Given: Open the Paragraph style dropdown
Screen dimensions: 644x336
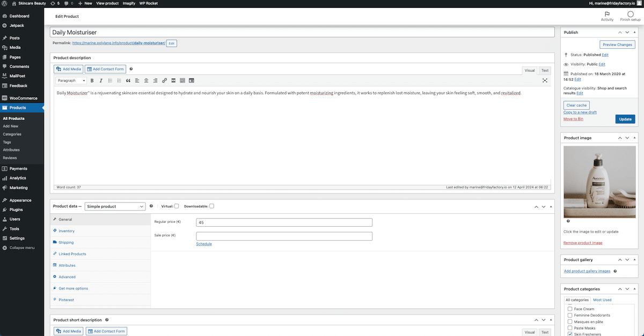Looking at the screenshot, I should click(70, 80).
